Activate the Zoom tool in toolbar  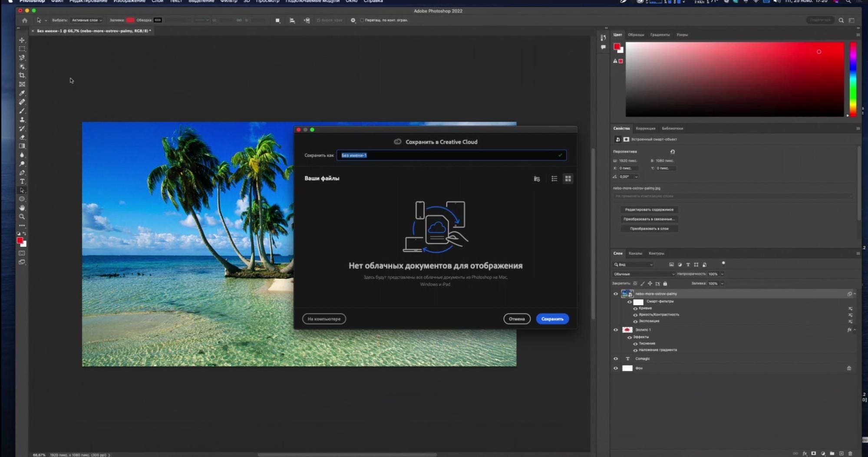point(22,217)
